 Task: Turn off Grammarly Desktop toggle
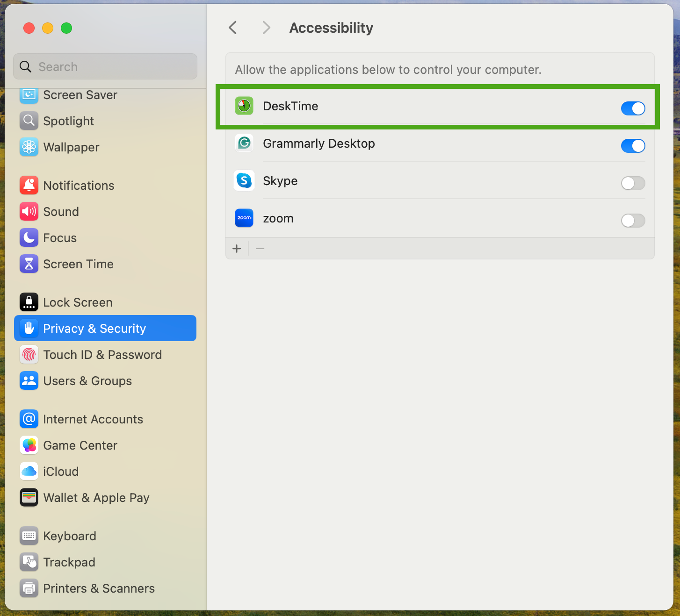[x=633, y=146]
